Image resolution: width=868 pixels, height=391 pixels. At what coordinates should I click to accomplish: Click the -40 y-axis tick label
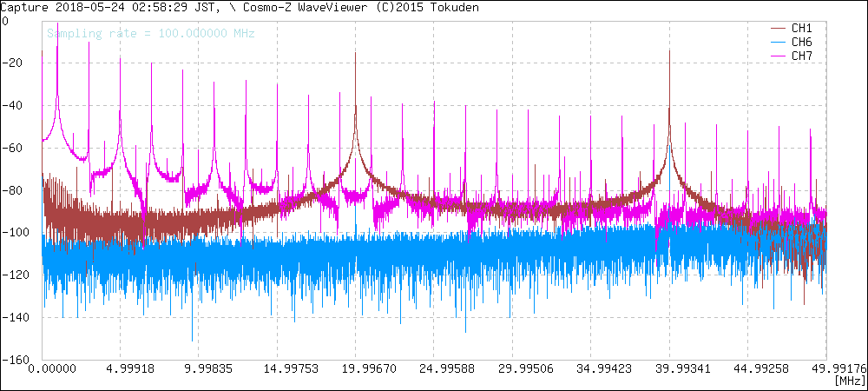[x=19, y=105]
